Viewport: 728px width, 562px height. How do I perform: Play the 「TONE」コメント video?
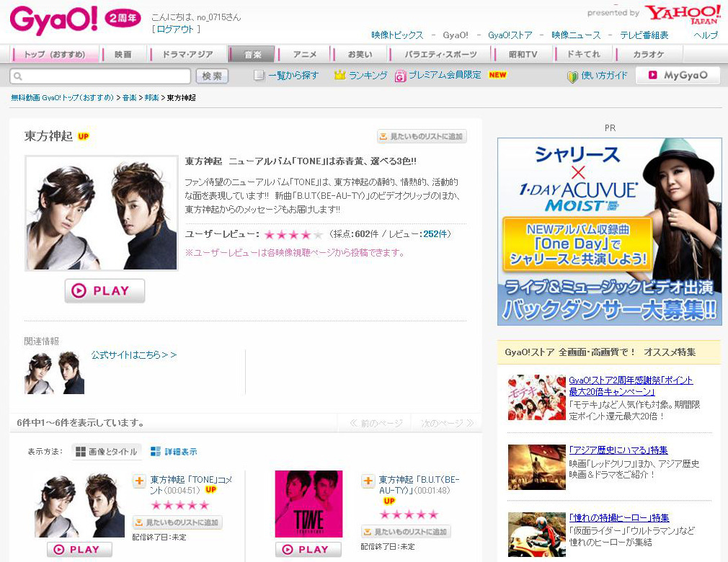tap(79, 550)
